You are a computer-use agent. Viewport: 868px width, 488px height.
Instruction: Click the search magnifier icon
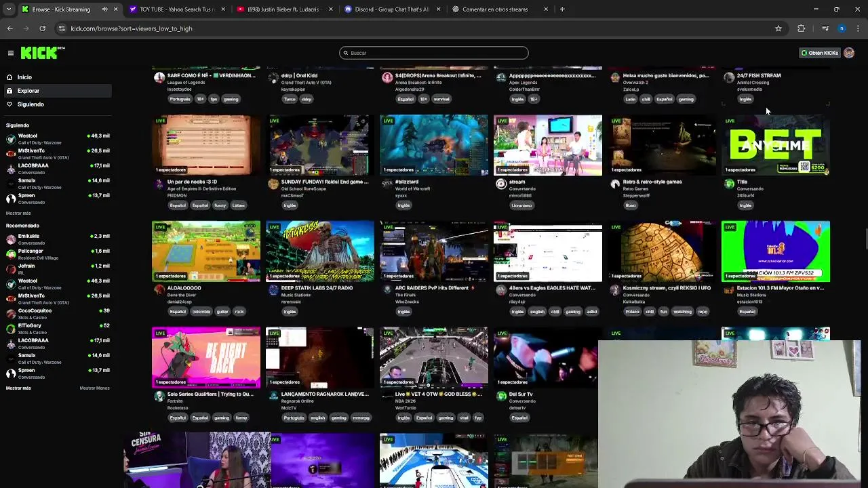click(x=345, y=53)
